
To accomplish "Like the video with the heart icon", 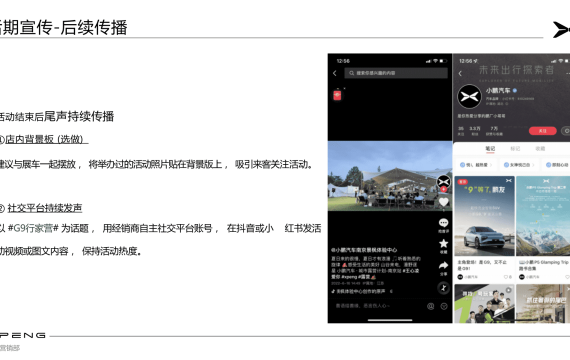I will (443, 202).
